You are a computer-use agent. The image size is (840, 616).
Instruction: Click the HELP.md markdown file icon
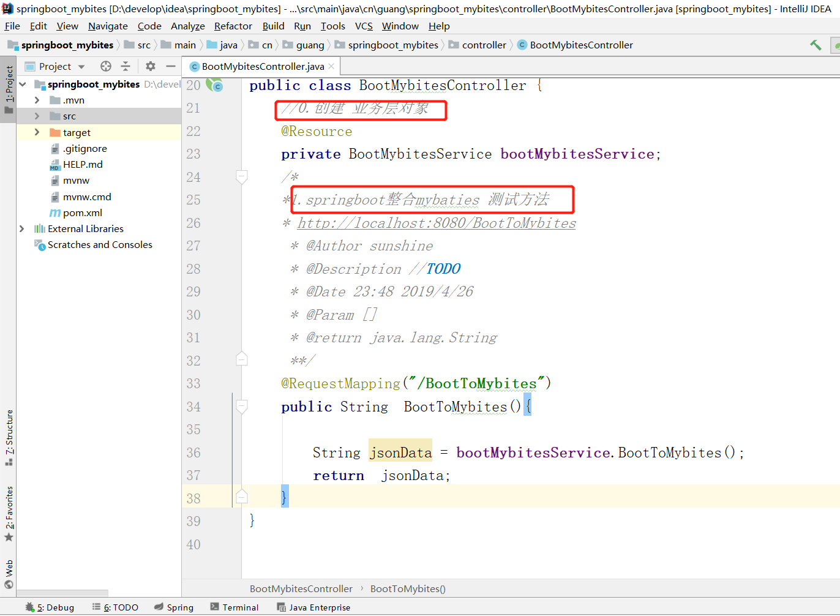pyautogui.click(x=54, y=165)
